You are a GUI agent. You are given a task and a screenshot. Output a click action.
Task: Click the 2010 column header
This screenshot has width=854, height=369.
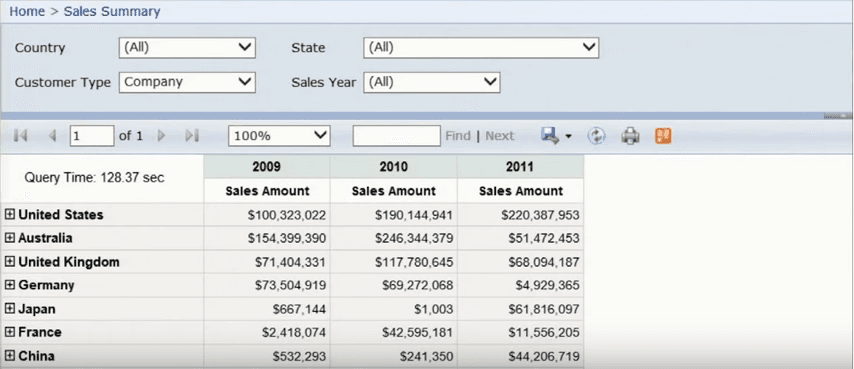click(x=394, y=167)
